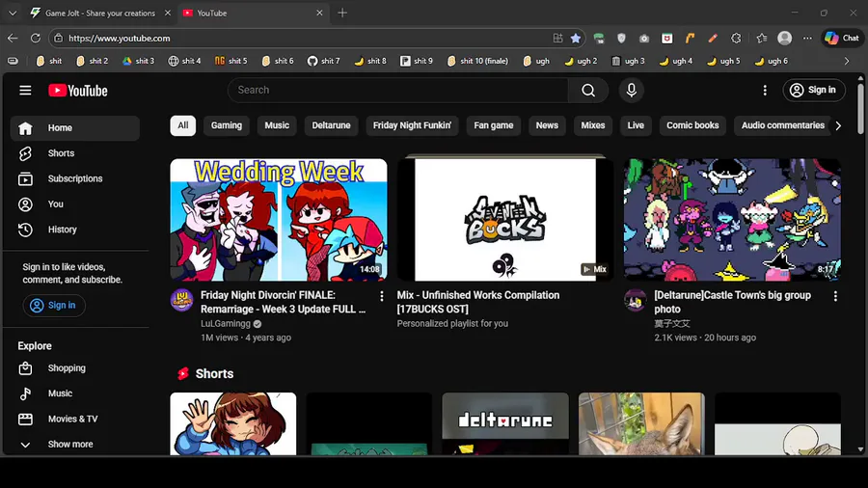
Task: Open the YouTube hamburger guide menu
Action: [x=25, y=91]
